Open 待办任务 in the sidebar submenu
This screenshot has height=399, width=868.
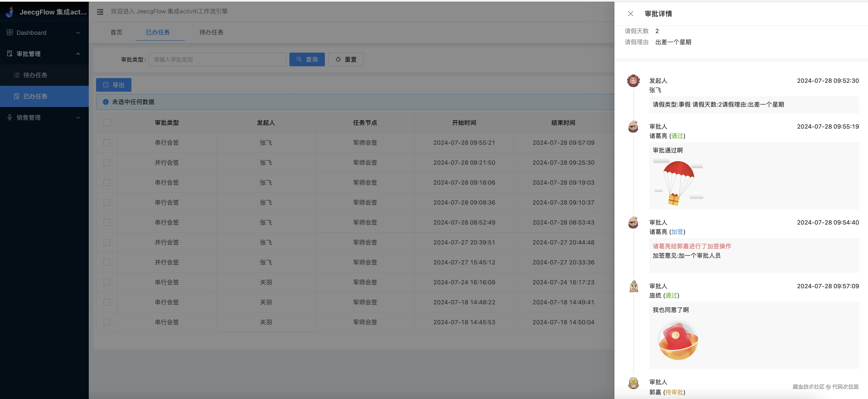35,75
